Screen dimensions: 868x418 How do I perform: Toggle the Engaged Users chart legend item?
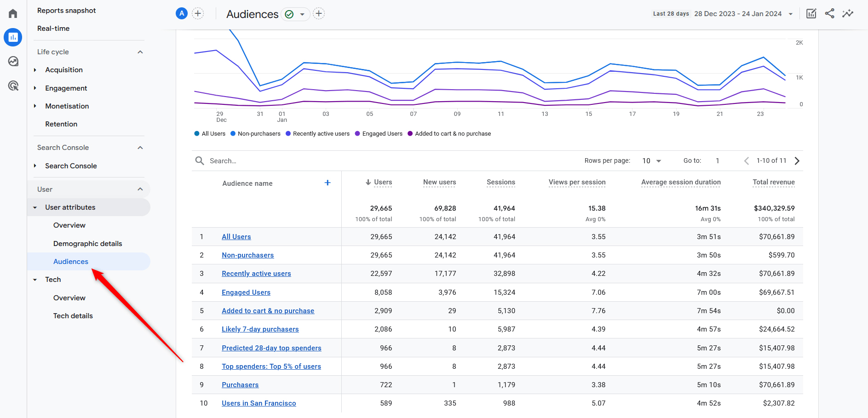coord(378,133)
